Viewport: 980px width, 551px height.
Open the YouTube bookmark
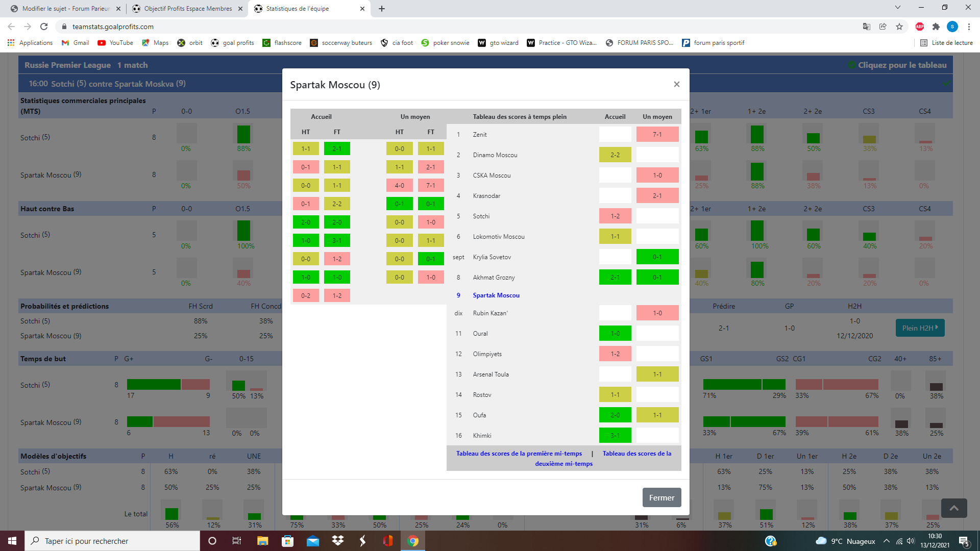(x=115, y=43)
